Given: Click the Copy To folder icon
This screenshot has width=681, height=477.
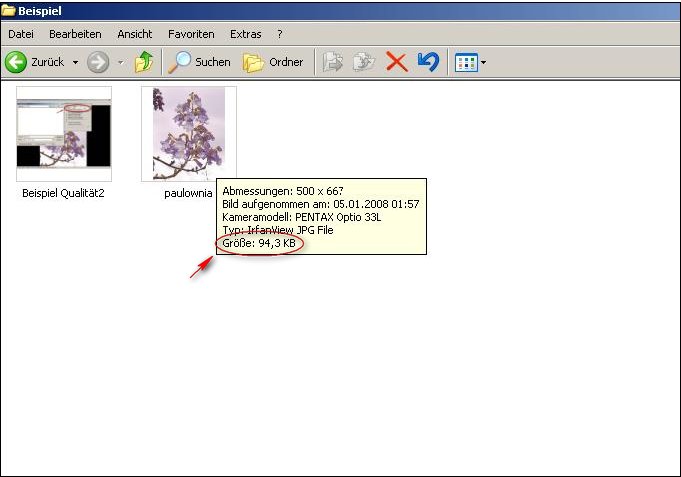Looking at the screenshot, I should tap(364, 62).
